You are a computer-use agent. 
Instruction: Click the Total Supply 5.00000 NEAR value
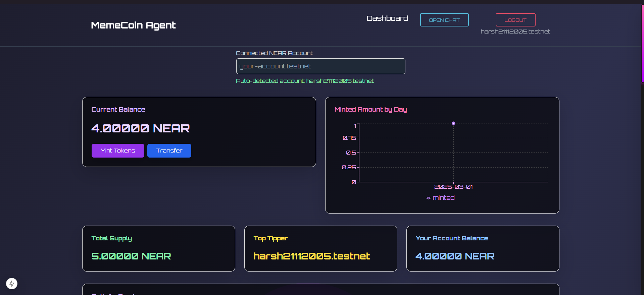(x=131, y=256)
